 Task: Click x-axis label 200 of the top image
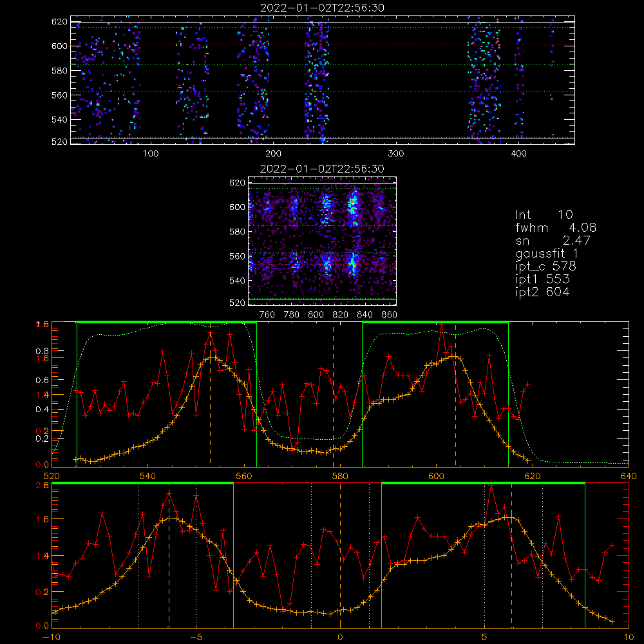point(274,154)
